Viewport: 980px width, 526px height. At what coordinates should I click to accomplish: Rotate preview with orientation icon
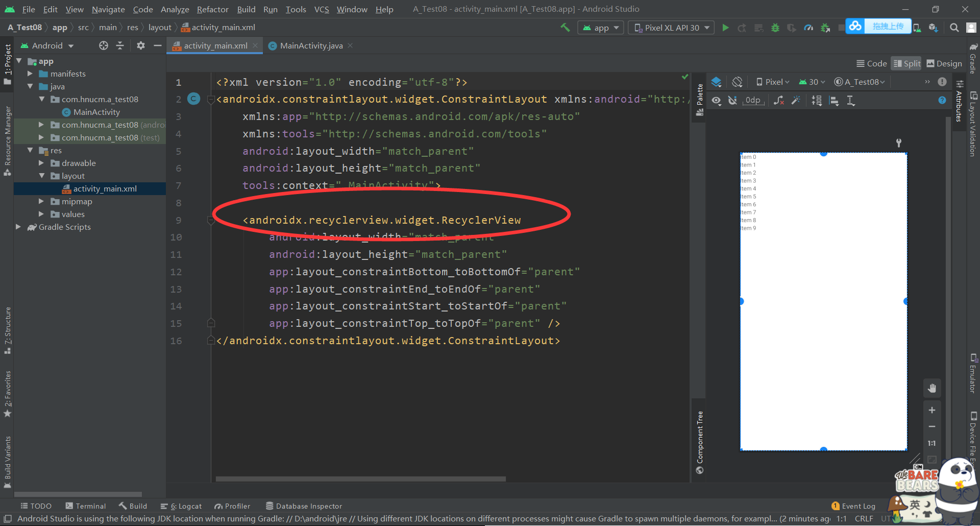pos(737,82)
